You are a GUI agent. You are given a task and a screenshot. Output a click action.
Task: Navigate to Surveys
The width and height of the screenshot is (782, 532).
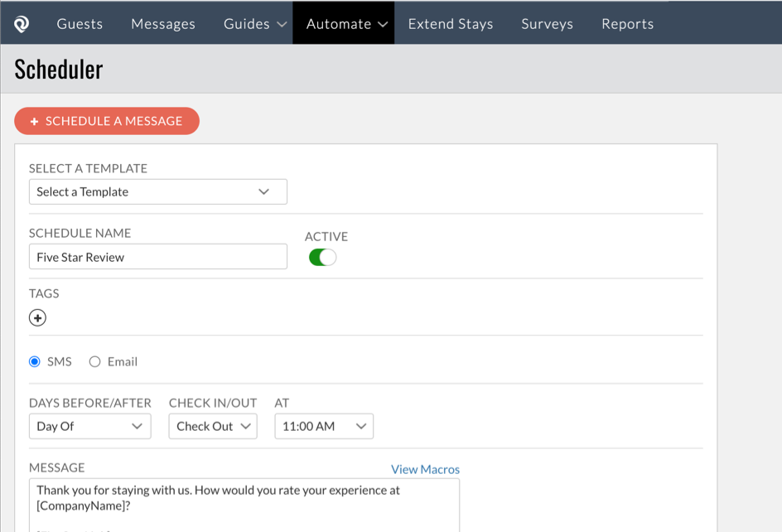tap(547, 24)
